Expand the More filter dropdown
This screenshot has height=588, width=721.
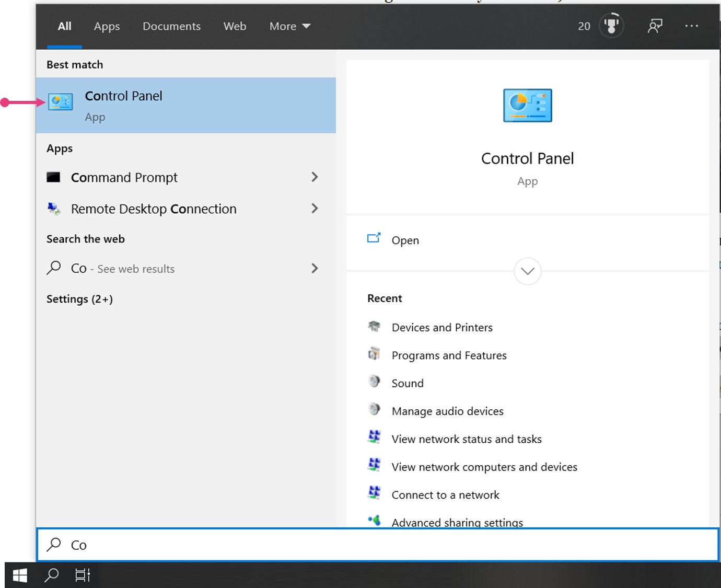(x=290, y=26)
